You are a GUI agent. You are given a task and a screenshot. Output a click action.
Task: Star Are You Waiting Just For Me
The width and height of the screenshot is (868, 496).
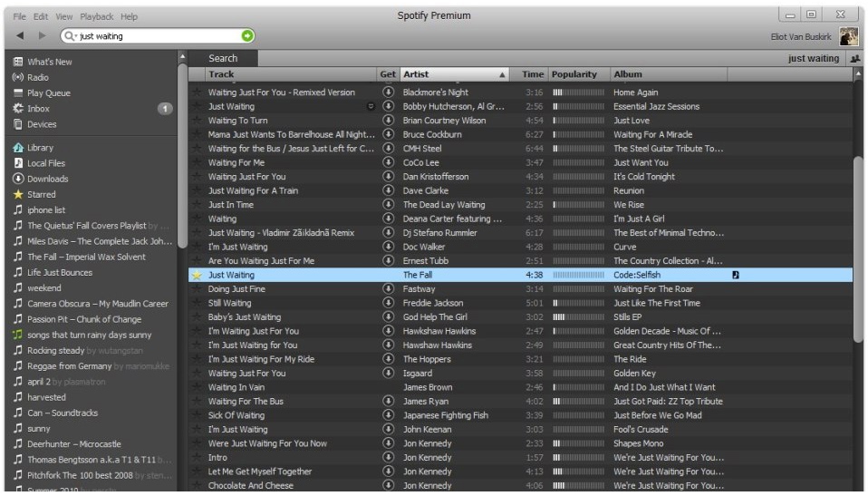(197, 260)
